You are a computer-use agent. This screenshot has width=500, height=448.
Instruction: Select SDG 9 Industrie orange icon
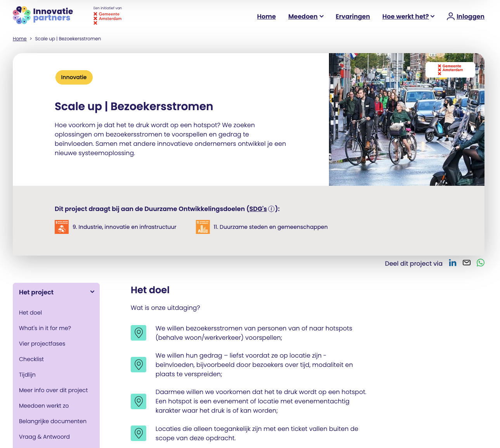pos(62,227)
